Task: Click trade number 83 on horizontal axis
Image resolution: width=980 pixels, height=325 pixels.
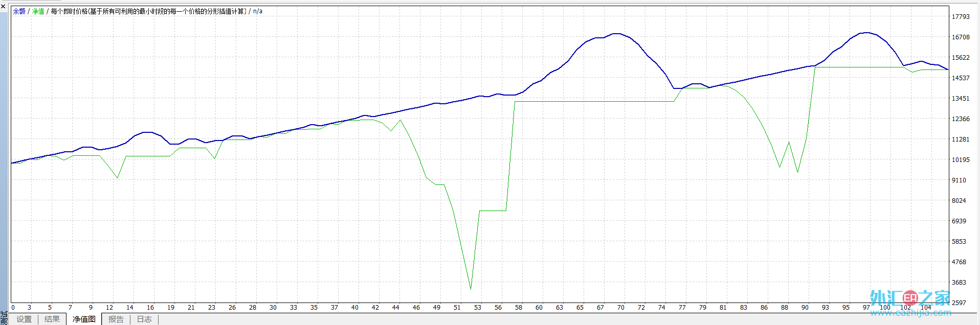Action: [744, 308]
